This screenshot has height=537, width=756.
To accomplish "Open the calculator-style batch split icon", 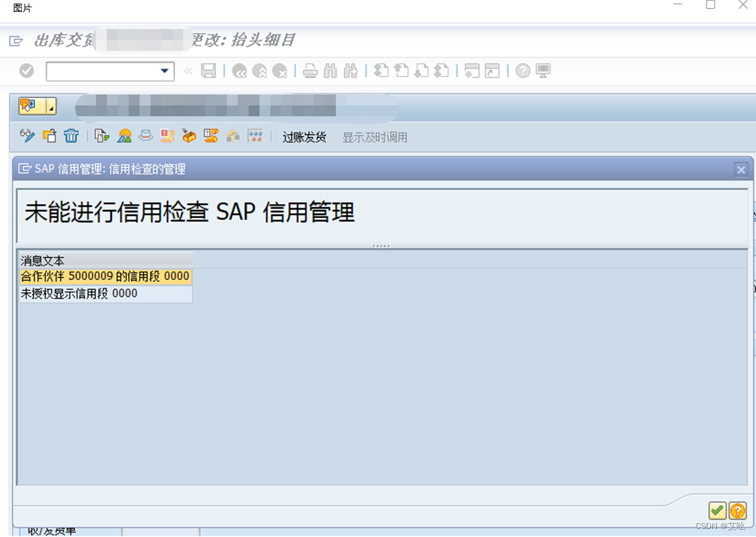I will [255, 136].
